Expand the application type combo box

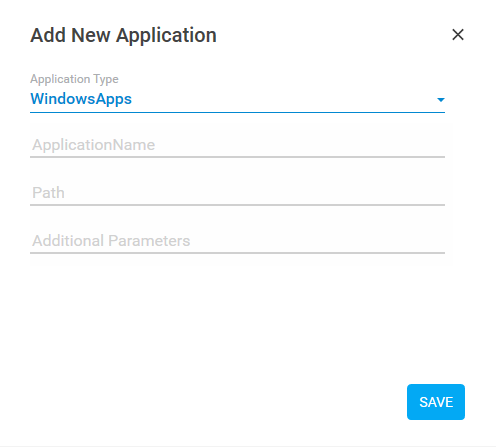tap(237, 100)
